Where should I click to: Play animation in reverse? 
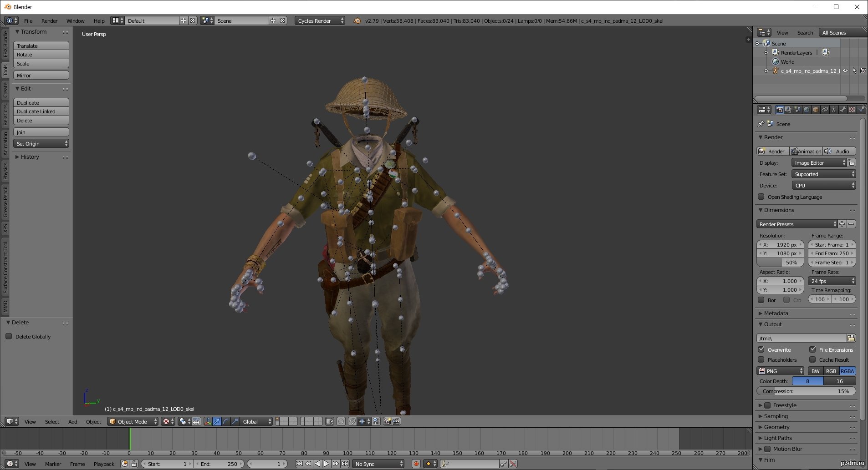pyautogui.click(x=317, y=464)
